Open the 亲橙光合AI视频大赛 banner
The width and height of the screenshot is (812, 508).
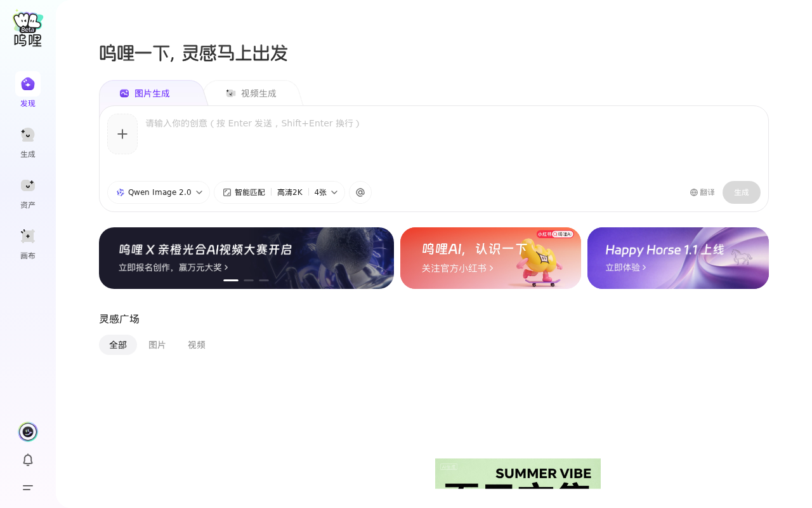pos(246,258)
